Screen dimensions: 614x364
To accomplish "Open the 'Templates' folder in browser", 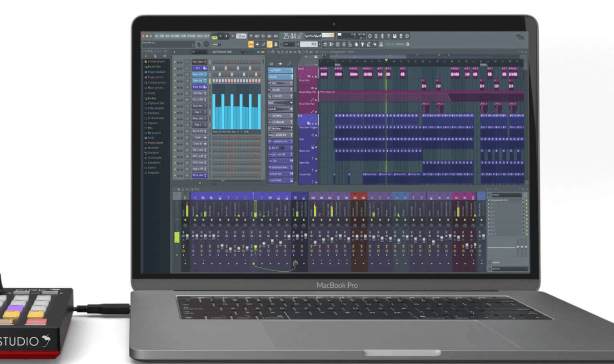I will pyautogui.click(x=152, y=173).
